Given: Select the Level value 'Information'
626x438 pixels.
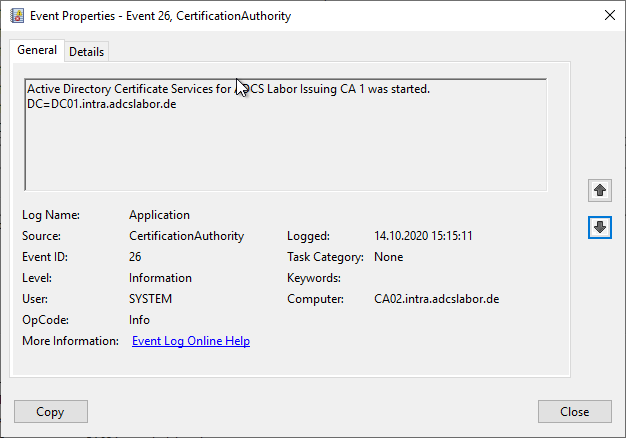Looking at the screenshot, I should [160, 278].
